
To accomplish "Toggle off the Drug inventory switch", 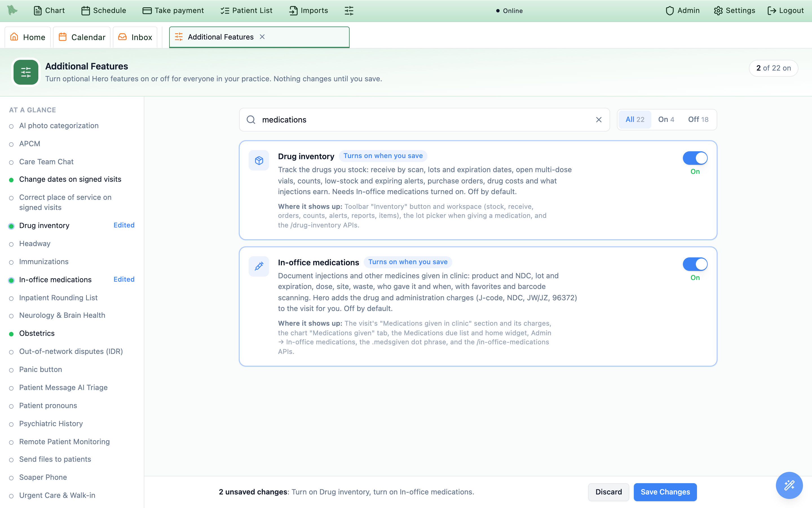I will pos(695,158).
